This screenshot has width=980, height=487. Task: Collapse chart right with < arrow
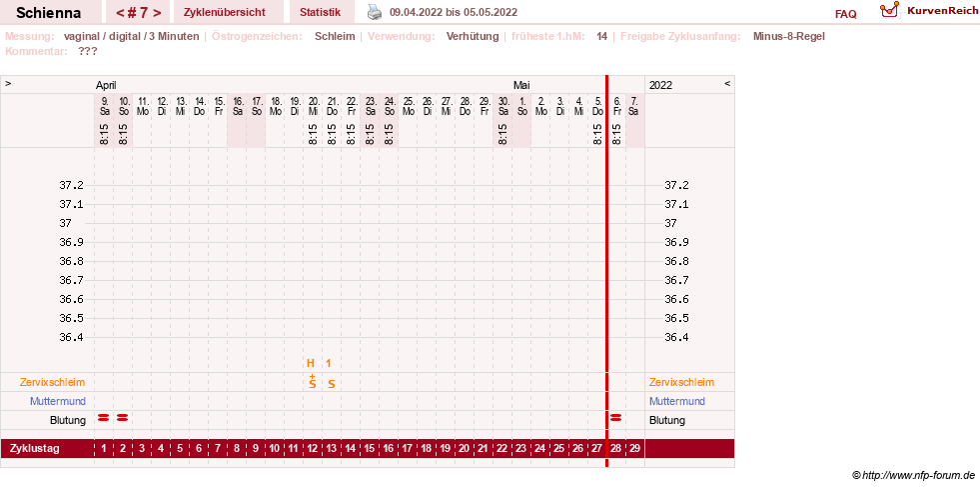[x=727, y=83]
